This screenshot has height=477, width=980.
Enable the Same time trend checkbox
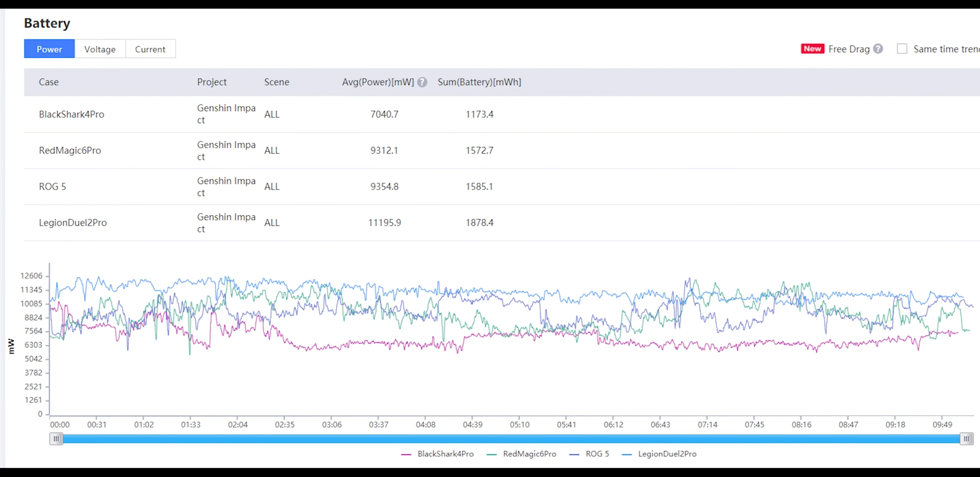pos(902,49)
